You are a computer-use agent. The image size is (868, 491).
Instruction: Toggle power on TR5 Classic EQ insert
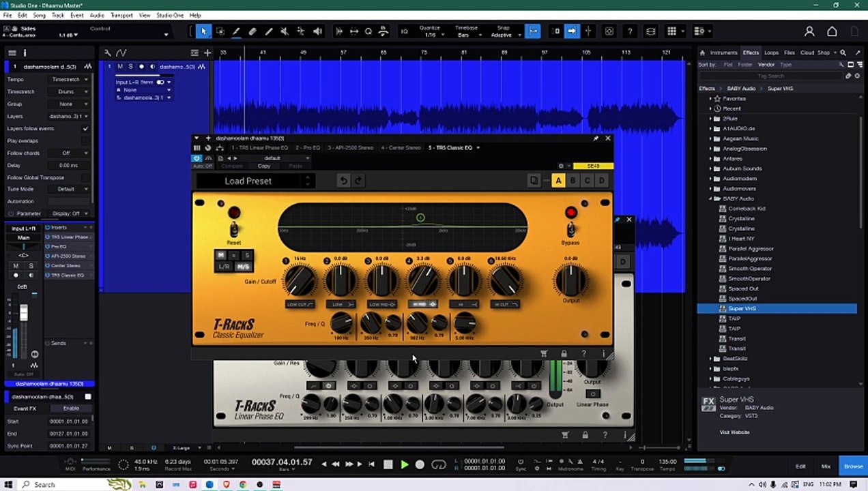pyautogui.click(x=47, y=275)
